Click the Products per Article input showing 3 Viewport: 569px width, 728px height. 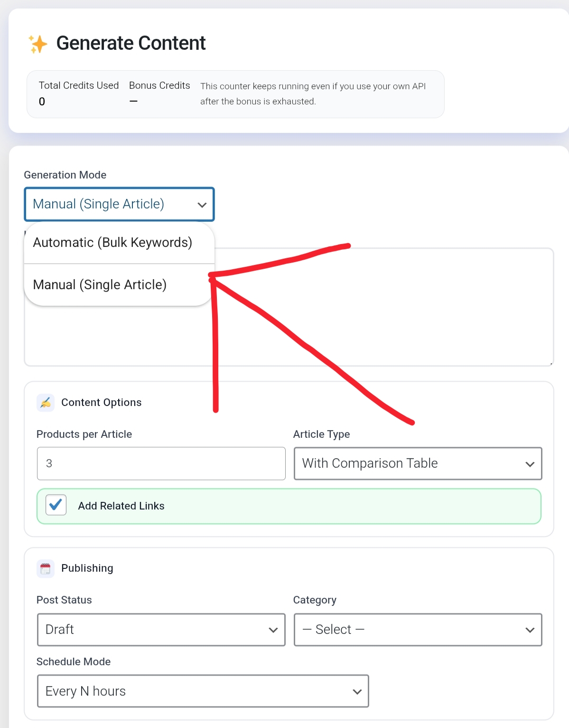click(161, 464)
